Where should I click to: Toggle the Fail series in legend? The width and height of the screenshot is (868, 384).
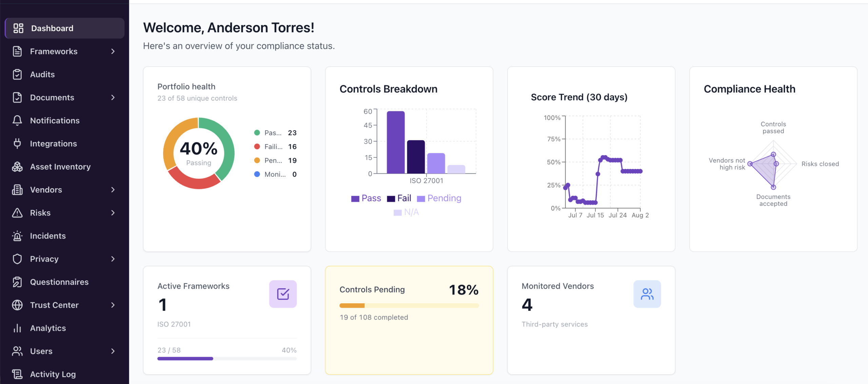(x=399, y=198)
